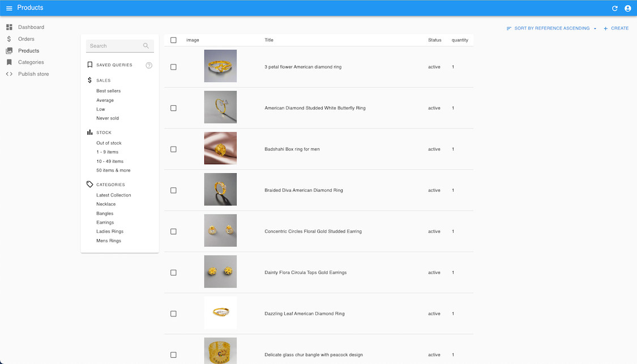Filter by Necklace category

tap(106, 204)
